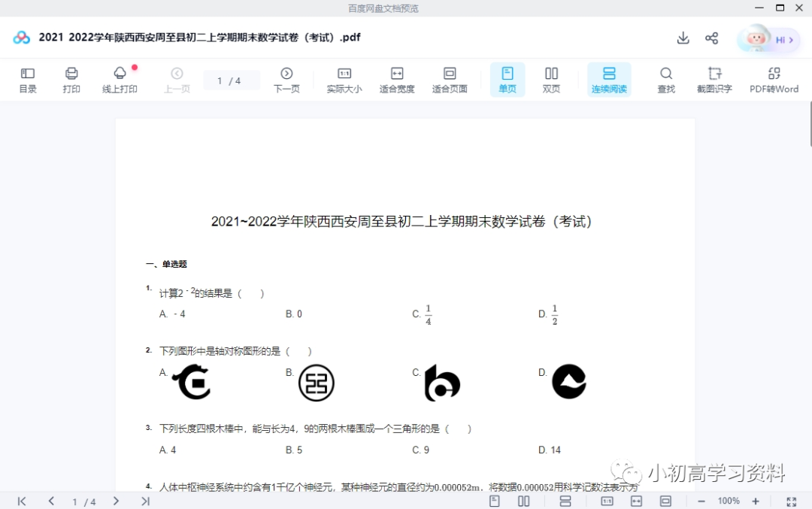Image resolution: width=812 pixels, height=509 pixels.
Task: Open the 查找 search tool
Action: 666,80
